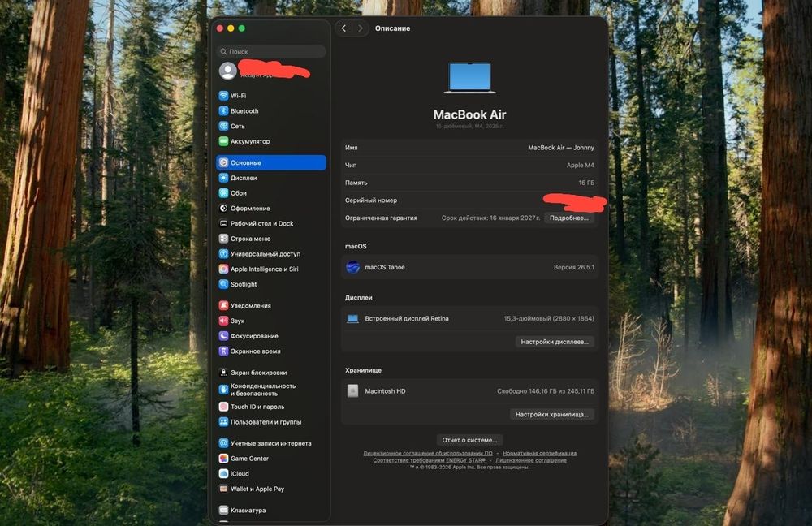This screenshot has height=526, width=812.
Task: Open Обои wallpaper icon
Action: [x=223, y=193]
